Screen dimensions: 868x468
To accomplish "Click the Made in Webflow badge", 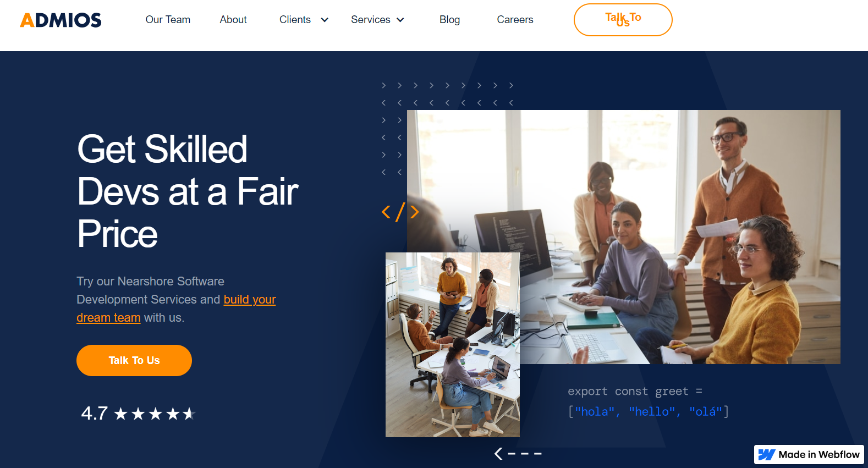I will click(809, 455).
